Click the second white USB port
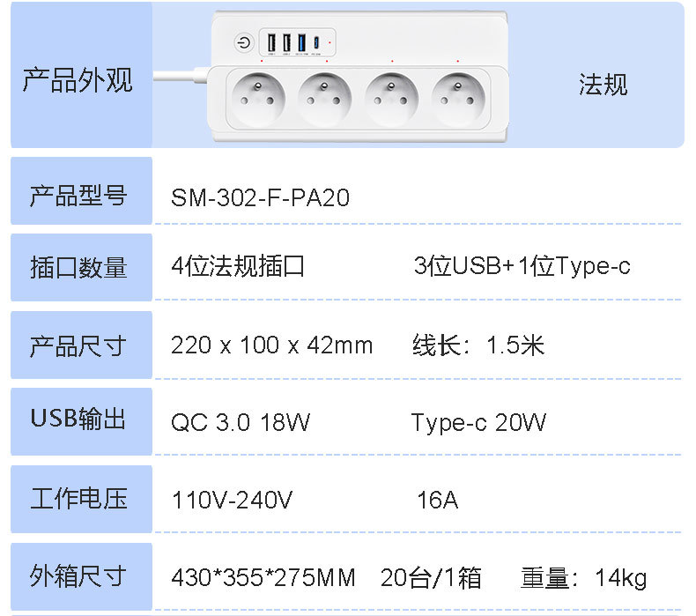Screen dimensions: 696x616 (287, 41)
